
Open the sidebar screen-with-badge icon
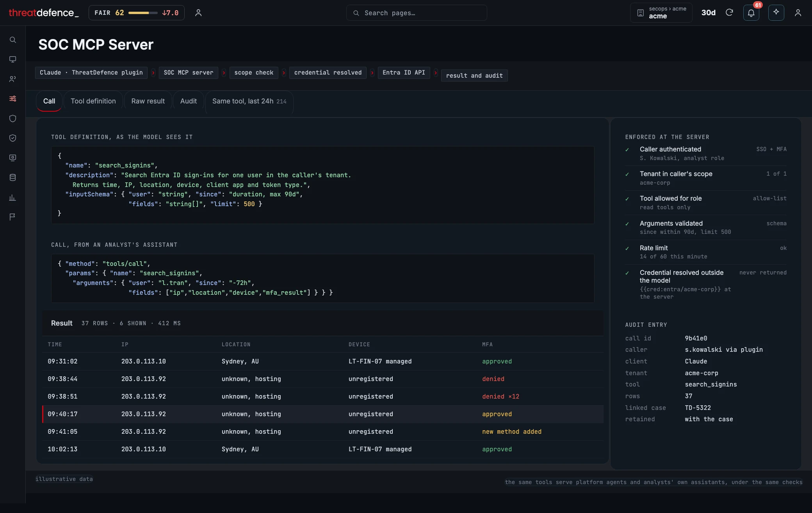[12, 158]
